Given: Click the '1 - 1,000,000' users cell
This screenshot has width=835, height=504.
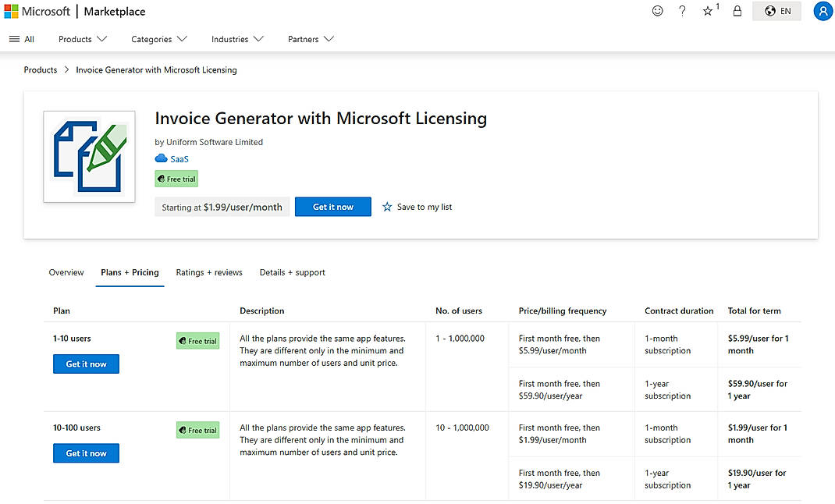Looking at the screenshot, I should pos(460,338).
